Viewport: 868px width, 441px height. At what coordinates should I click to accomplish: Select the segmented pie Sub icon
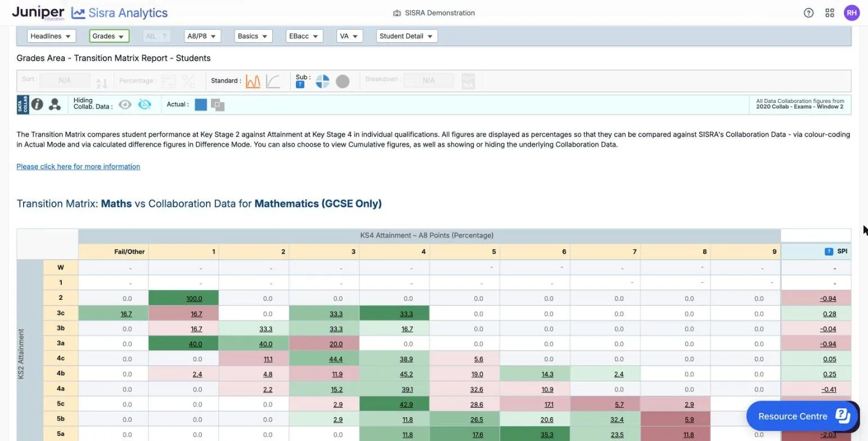tap(322, 82)
